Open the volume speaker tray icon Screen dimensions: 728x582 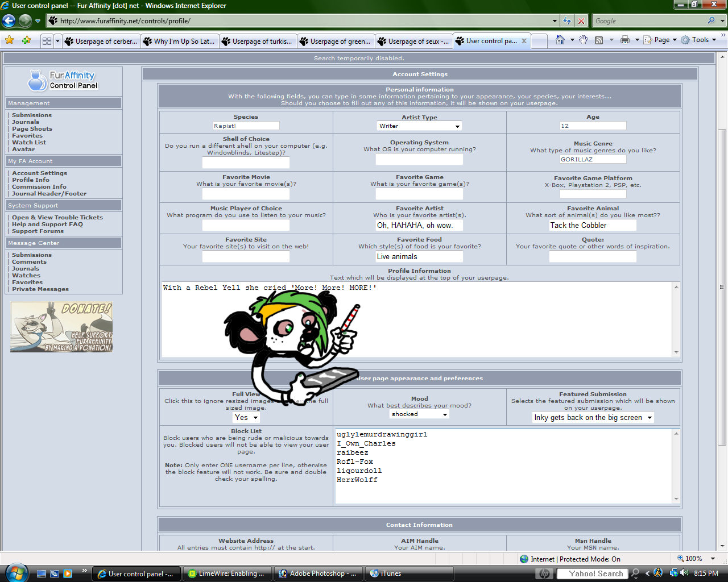coord(684,573)
